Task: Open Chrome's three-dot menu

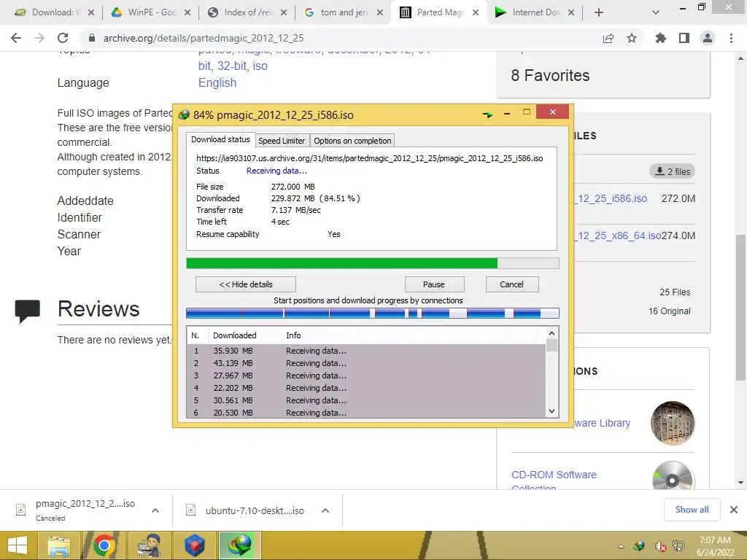Action: [731, 38]
